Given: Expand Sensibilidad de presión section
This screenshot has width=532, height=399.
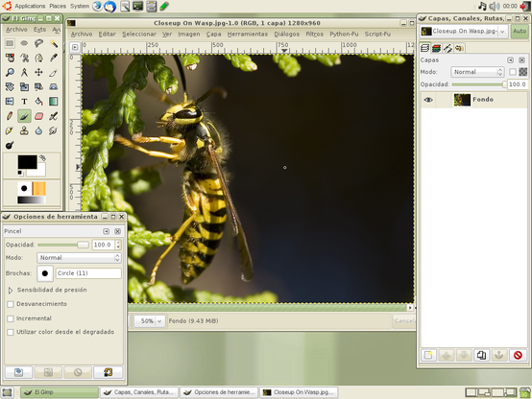Looking at the screenshot, I should (x=11, y=291).
